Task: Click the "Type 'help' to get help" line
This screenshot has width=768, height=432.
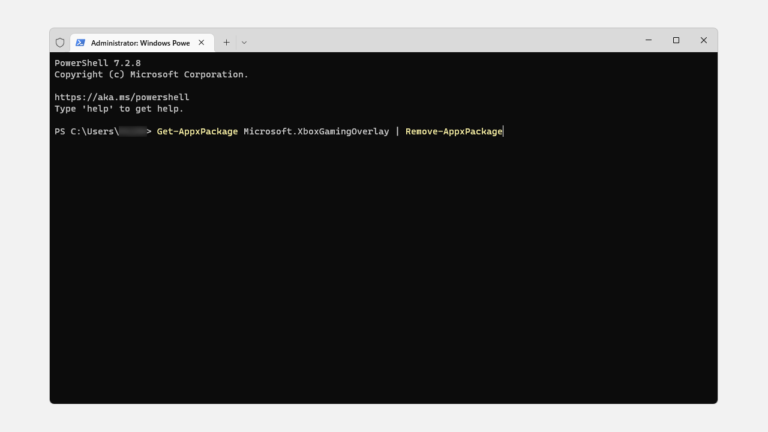Action: 119,108
